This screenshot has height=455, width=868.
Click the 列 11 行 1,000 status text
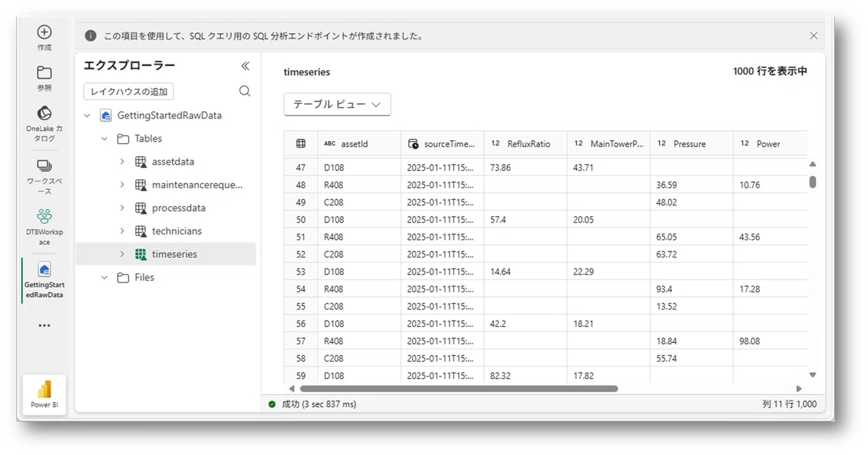pos(788,404)
